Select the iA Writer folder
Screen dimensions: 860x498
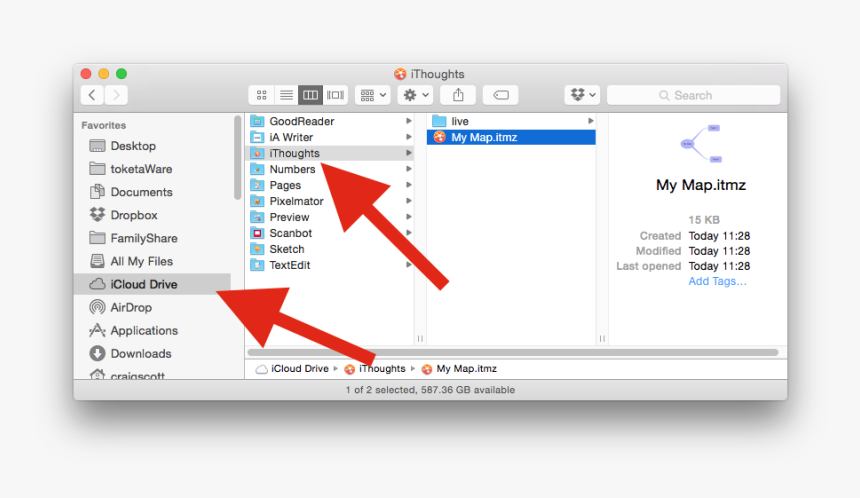tap(331, 137)
